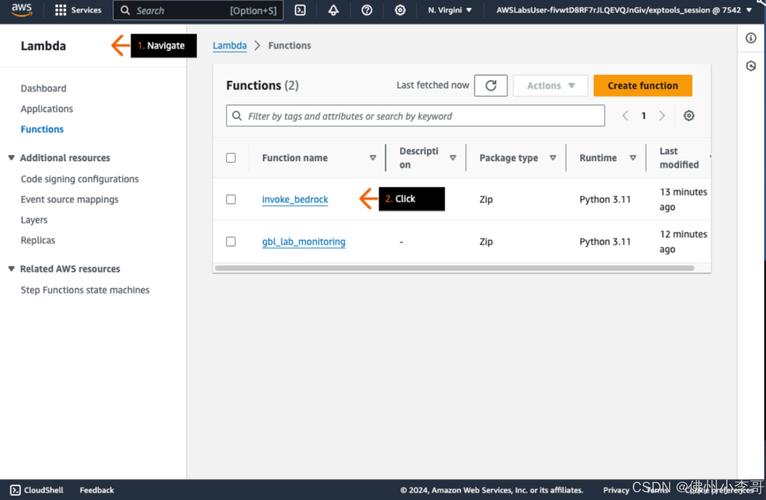The height and width of the screenshot is (500, 766).
Task: Click the '13 minutes ago' cell
Action: [x=683, y=199]
